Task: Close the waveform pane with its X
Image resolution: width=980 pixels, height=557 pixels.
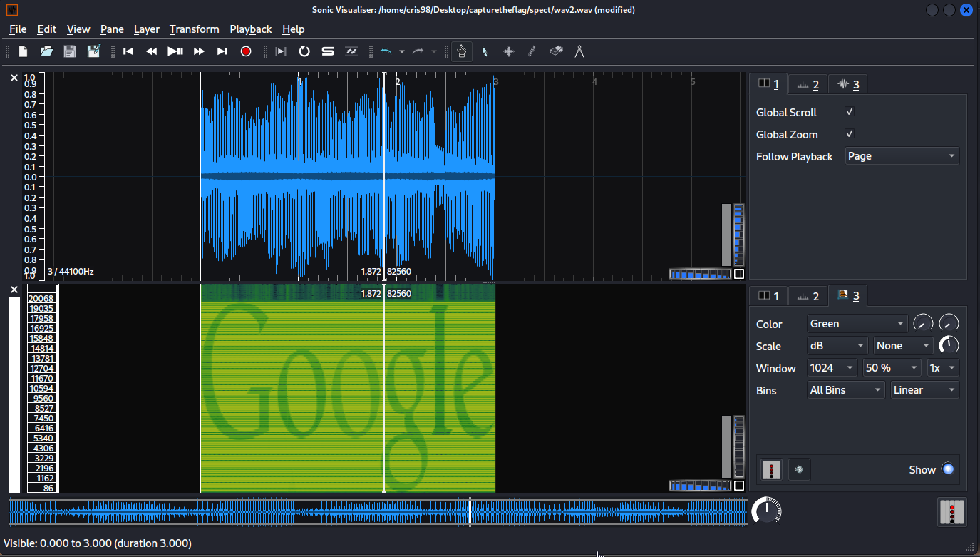Action: click(x=14, y=78)
